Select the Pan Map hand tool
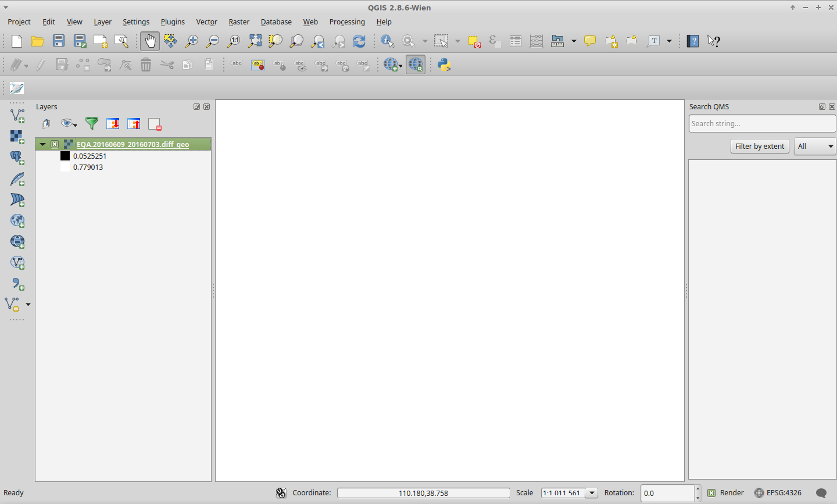837x504 pixels. coord(150,41)
